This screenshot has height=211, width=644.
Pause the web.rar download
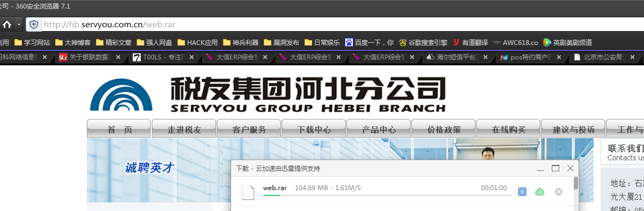click(522, 191)
